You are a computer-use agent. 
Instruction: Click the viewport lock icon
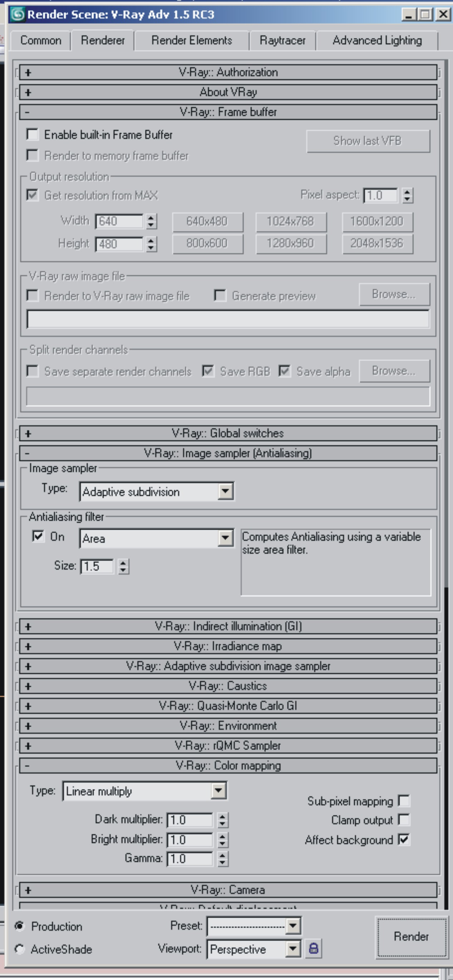point(313,948)
